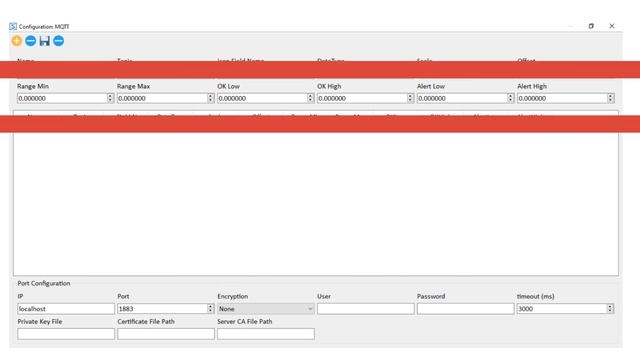
Task: Click the app icon in the Configuration: MQTT title bar
Action: coord(13,26)
